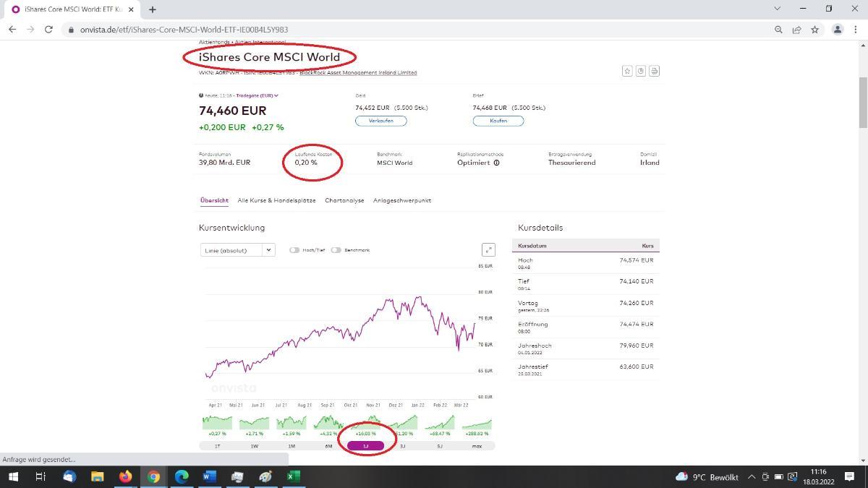Viewport: 868px width, 488px height.
Task: Click the browser page reload icon
Action: [48, 30]
